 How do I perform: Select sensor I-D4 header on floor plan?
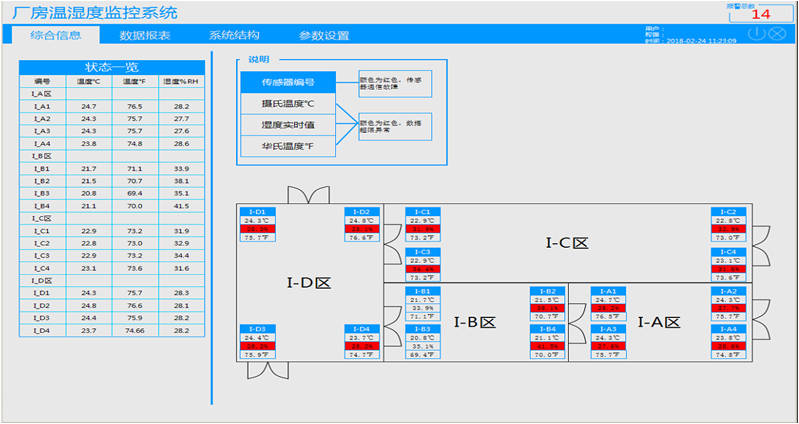pyautogui.click(x=362, y=329)
